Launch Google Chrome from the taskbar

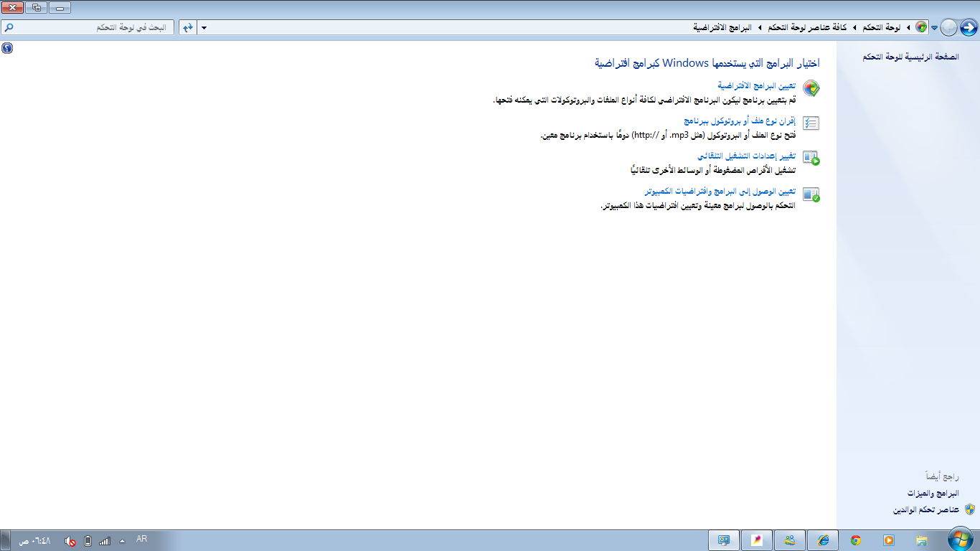click(x=855, y=540)
